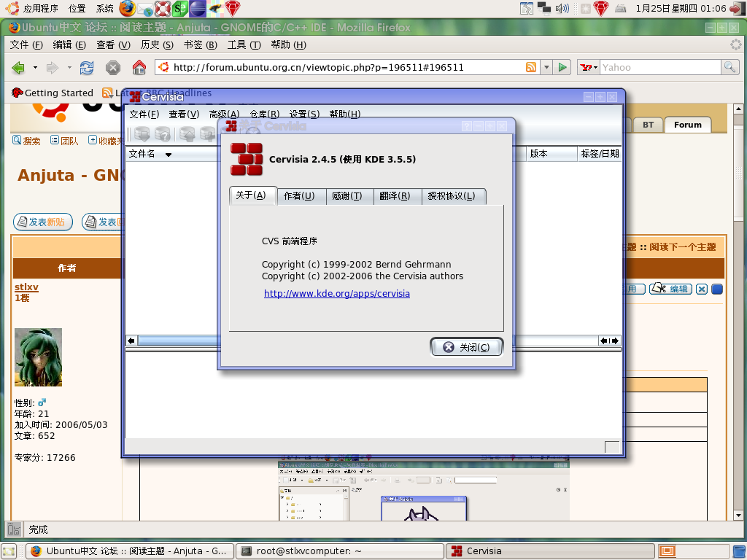Click the 搜索 forum search link
Image resolution: width=747 pixels, height=560 pixels.
click(26, 141)
